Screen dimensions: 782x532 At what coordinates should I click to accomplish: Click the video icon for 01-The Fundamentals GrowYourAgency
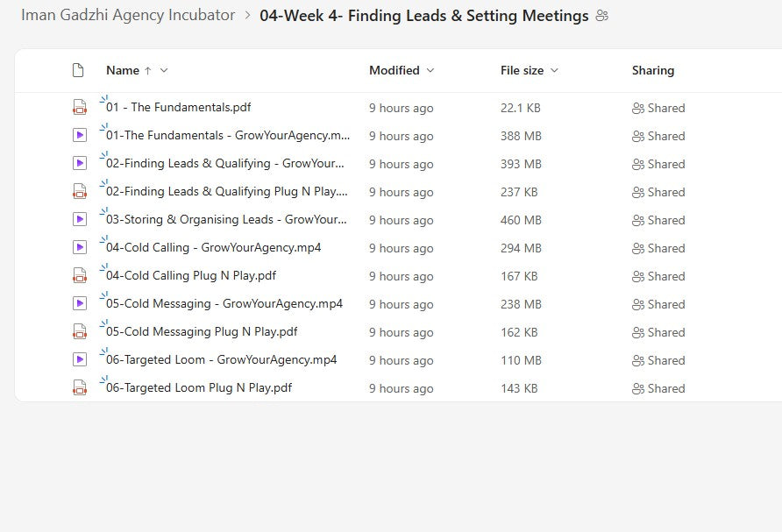80,136
